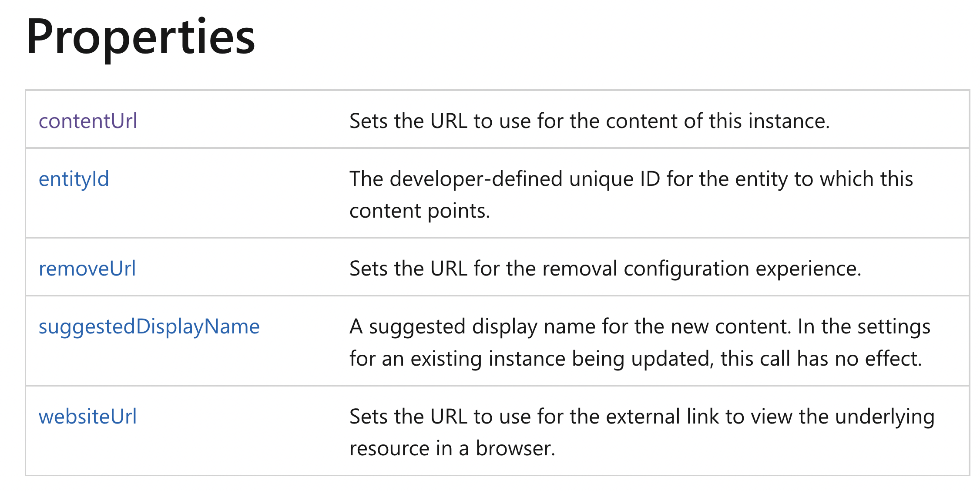Click the suggestedDisplayName description first line

click(x=640, y=326)
